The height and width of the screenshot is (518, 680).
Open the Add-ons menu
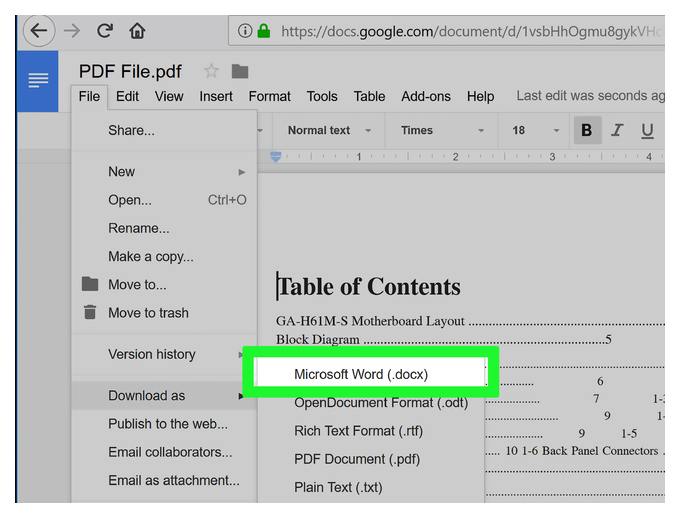pos(426,96)
